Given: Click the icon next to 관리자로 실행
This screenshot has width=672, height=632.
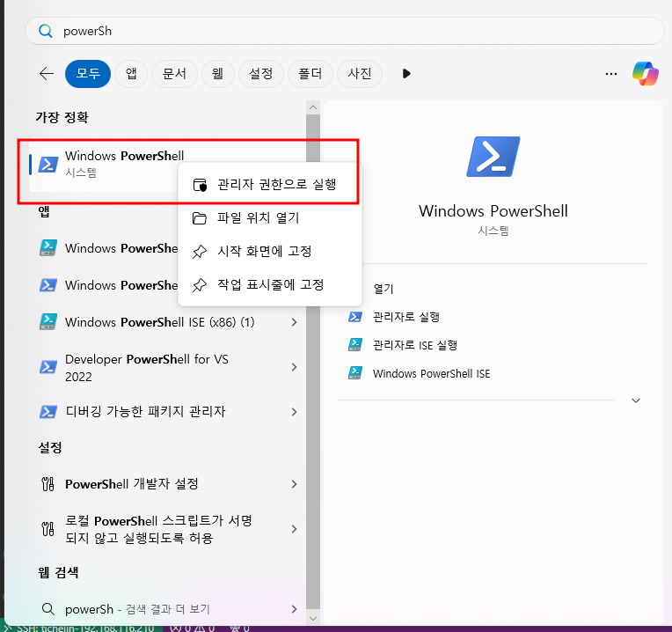Looking at the screenshot, I should tap(355, 317).
